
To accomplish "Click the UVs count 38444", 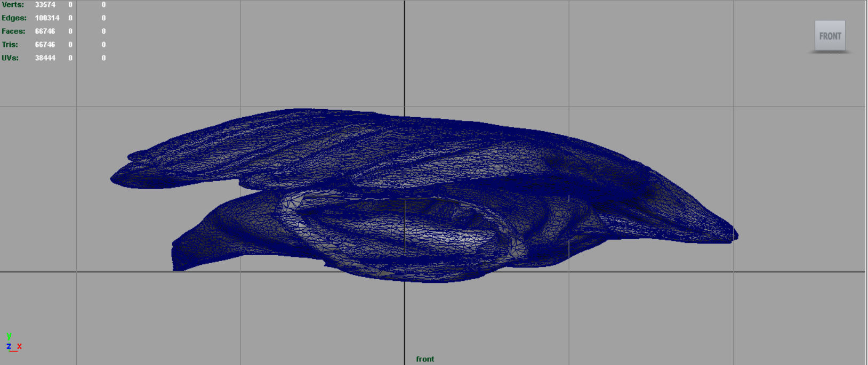I will 45,58.
